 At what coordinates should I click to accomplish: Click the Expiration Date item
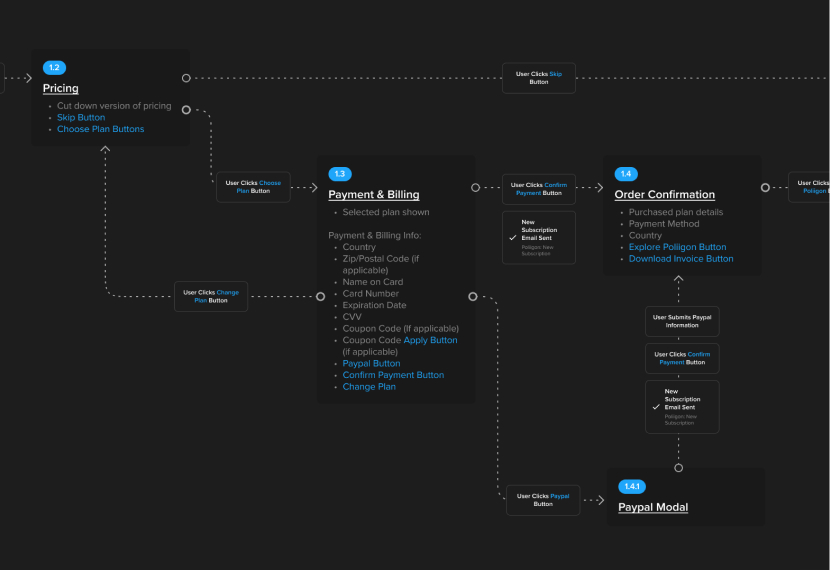click(374, 305)
